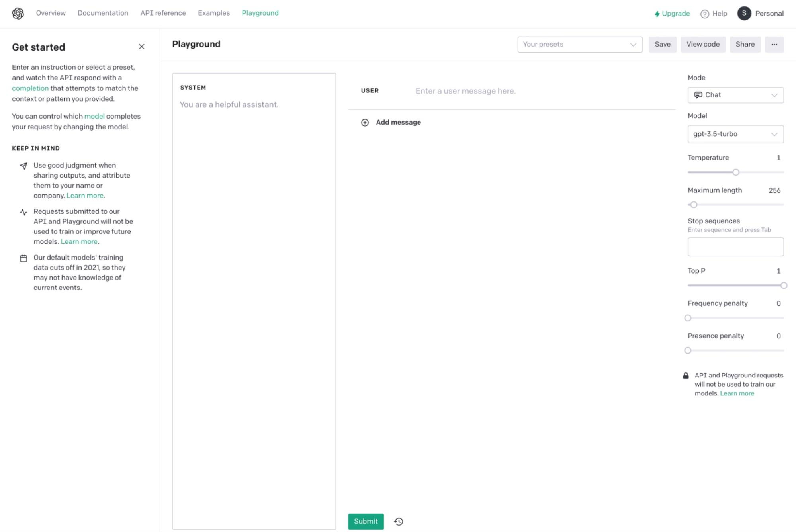Click the lock icon near privacy note

click(686, 376)
